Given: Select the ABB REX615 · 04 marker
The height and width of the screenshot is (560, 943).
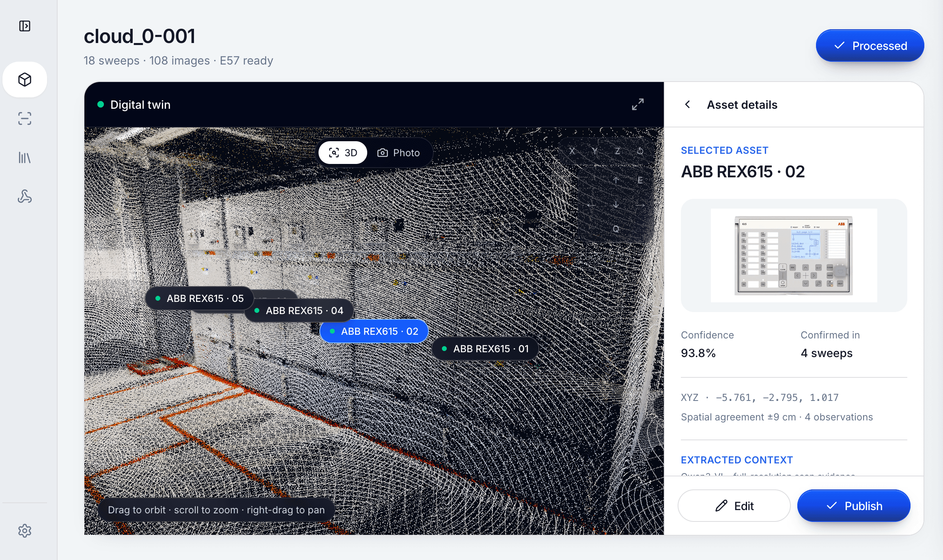Looking at the screenshot, I should 299,310.
